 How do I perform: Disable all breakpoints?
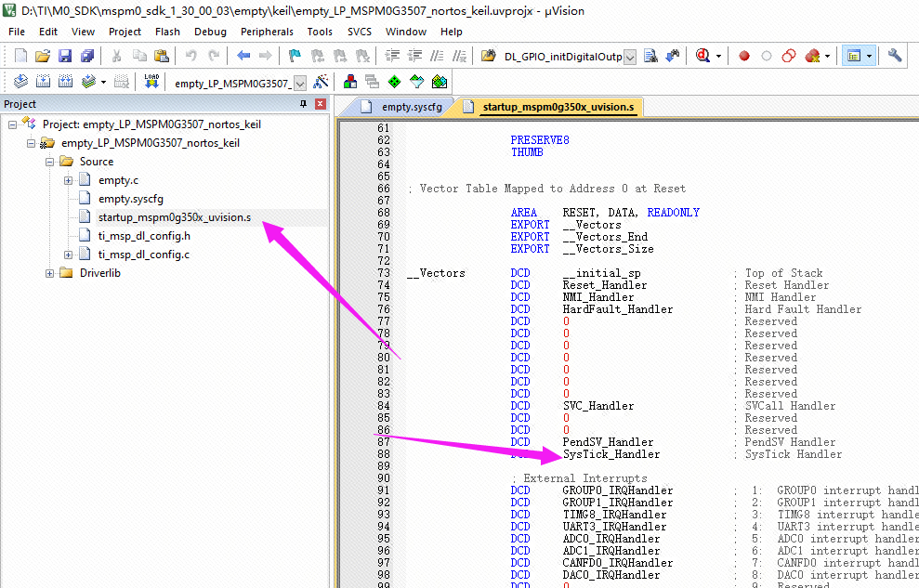(789, 57)
